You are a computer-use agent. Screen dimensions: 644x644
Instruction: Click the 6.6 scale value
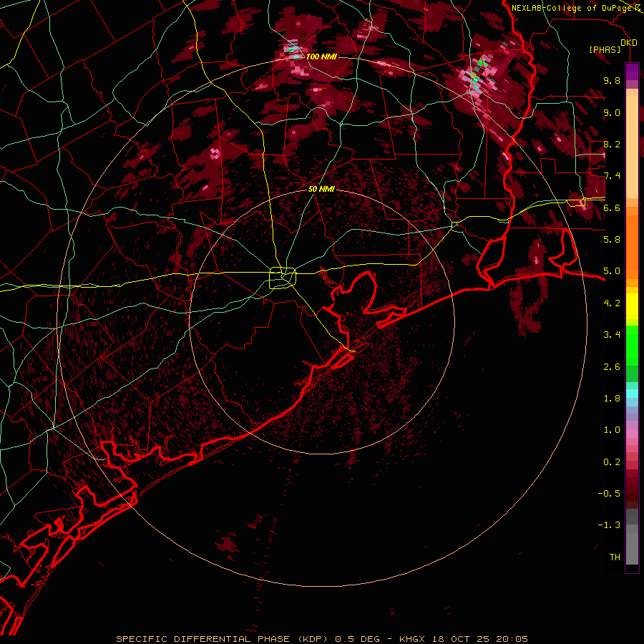(612, 208)
